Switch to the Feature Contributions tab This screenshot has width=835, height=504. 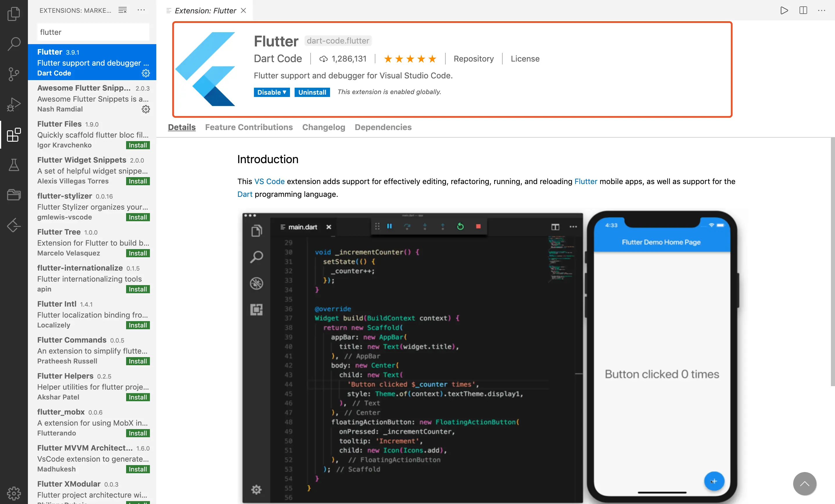pyautogui.click(x=249, y=127)
